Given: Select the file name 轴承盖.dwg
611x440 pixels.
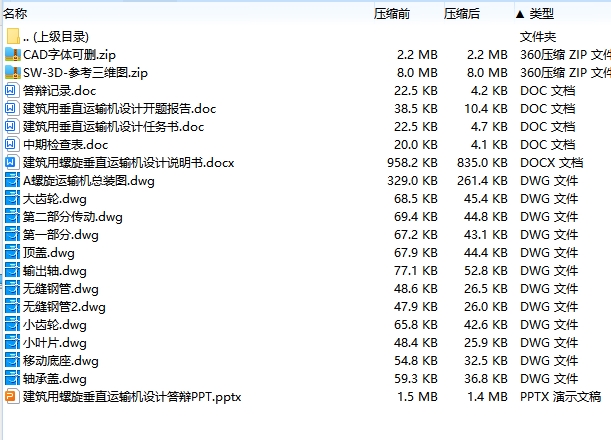Looking at the screenshot, I should [x=55, y=379].
